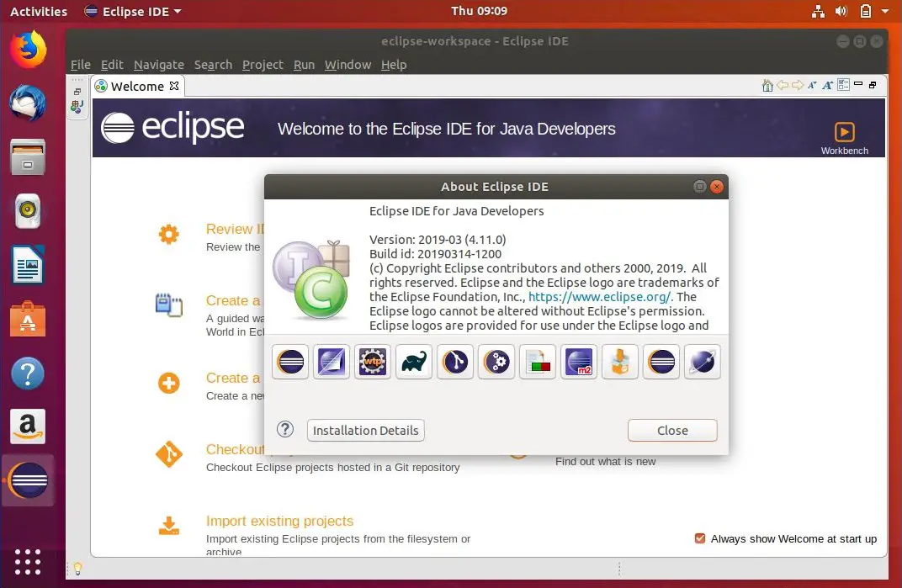This screenshot has width=902, height=588.
Task: Close the Welcome tab with its X
Action: 174,86
